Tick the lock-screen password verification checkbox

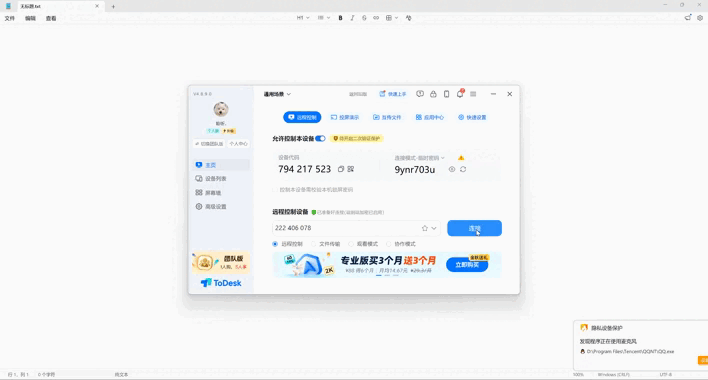click(275, 190)
